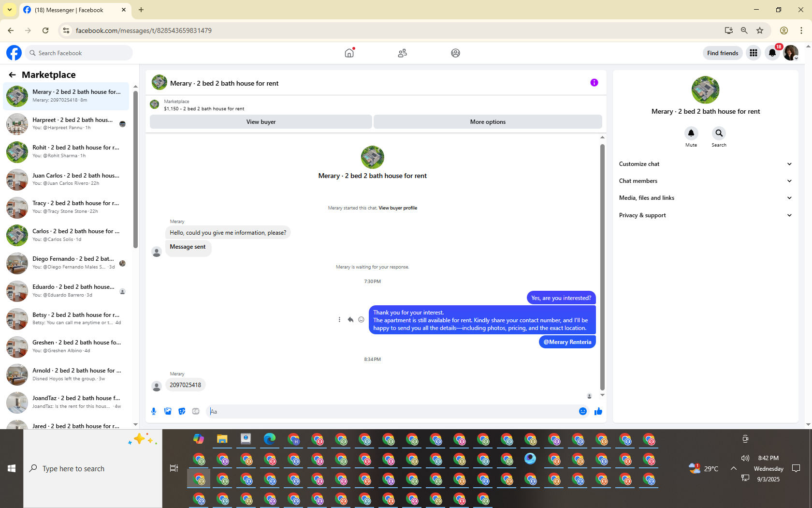
Task: Open Juan Carlos conversation
Action: click(x=67, y=179)
